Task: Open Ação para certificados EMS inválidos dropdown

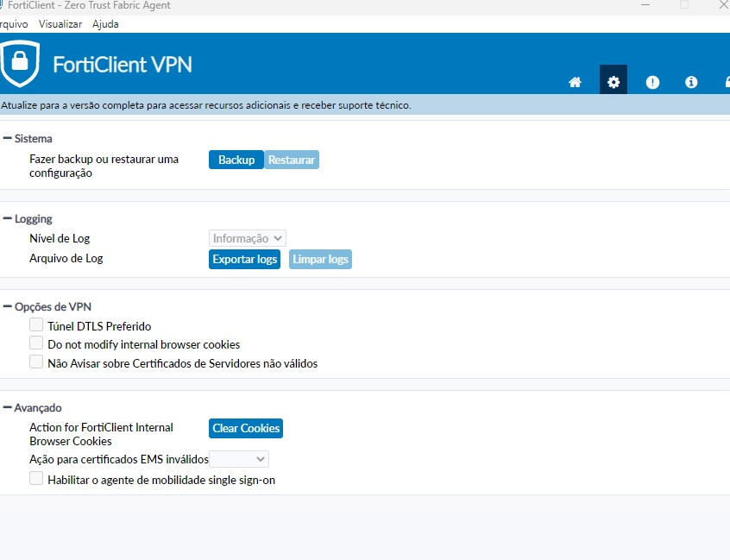Action: (x=239, y=459)
